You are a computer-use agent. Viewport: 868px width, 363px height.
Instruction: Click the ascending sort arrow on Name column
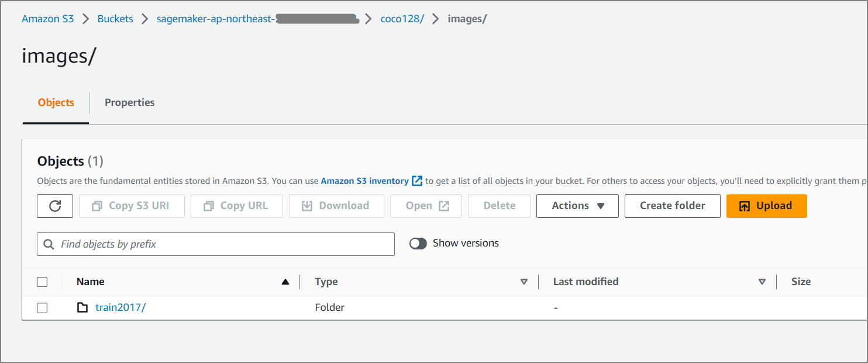[x=285, y=282]
